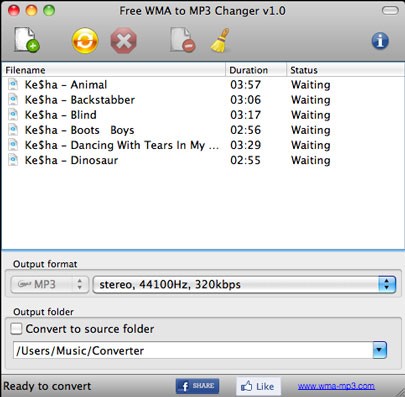Open the blue Info icon

380,41
